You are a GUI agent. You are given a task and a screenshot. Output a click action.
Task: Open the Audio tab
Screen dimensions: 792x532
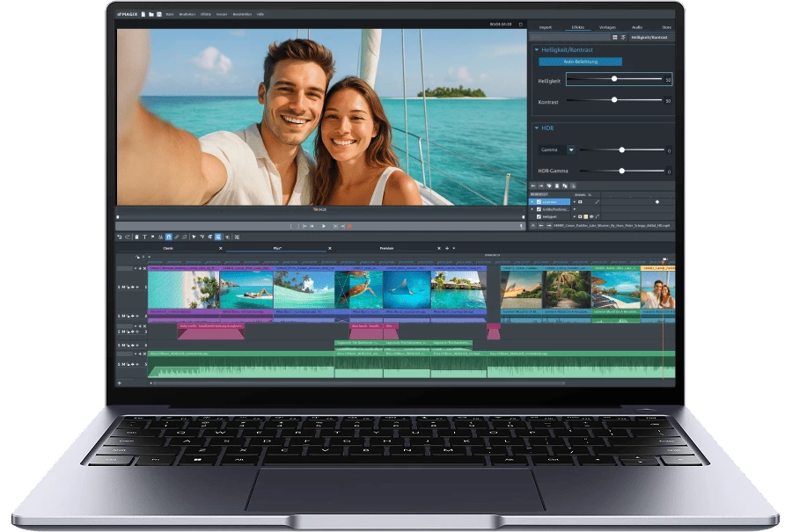(636, 27)
